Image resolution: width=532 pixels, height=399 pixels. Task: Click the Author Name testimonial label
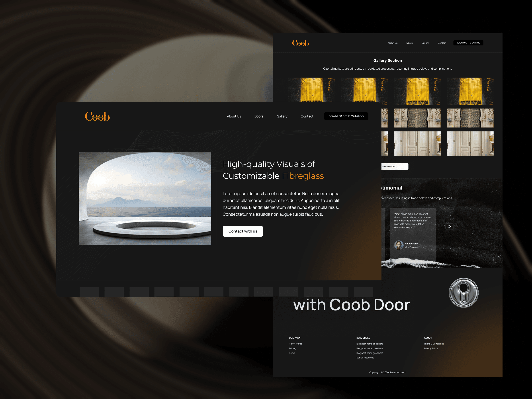point(411,243)
